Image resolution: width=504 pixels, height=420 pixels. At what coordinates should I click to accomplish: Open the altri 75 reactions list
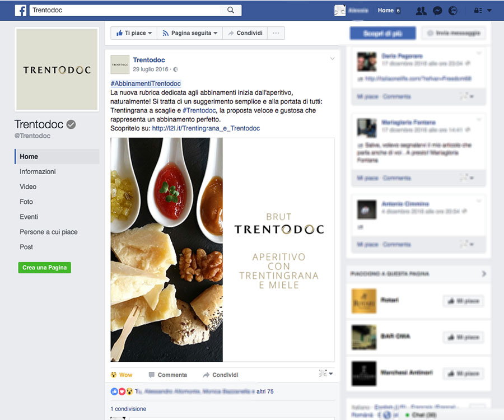(265, 391)
